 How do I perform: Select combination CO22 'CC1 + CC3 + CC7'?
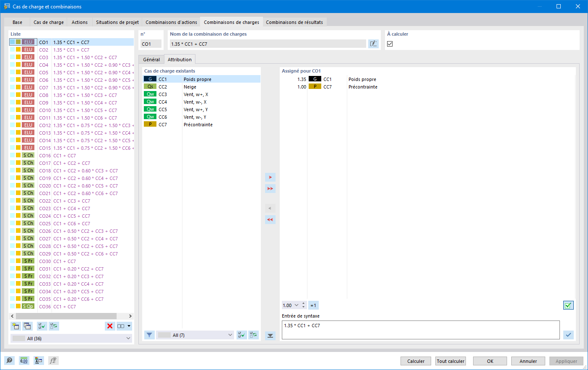tap(71, 201)
